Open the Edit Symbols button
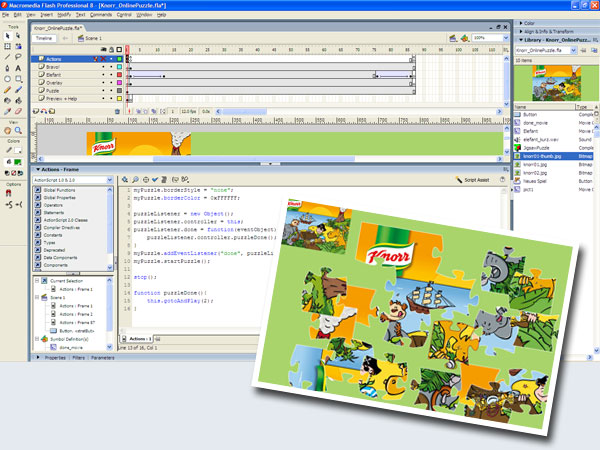 pyautogui.click(x=465, y=38)
